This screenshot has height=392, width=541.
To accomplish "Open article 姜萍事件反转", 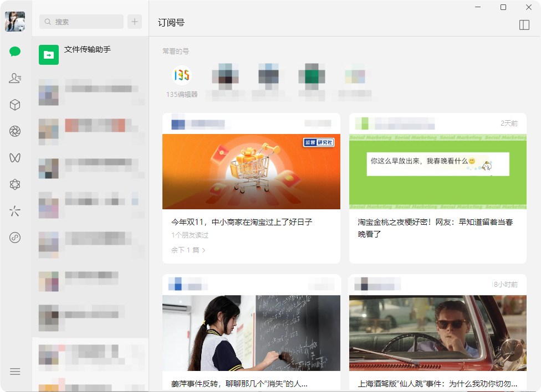I will pyautogui.click(x=239, y=384).
